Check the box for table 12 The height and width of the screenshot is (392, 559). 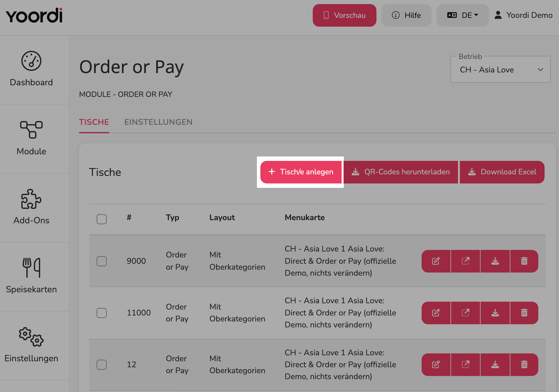[102, 365]
